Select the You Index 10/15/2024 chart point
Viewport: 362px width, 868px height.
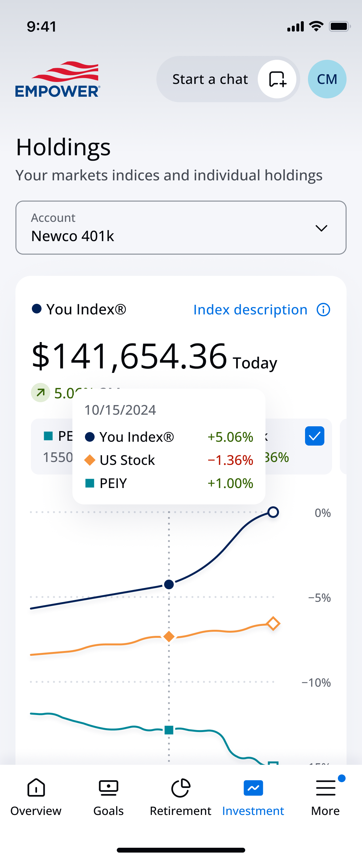pos(169,584)
